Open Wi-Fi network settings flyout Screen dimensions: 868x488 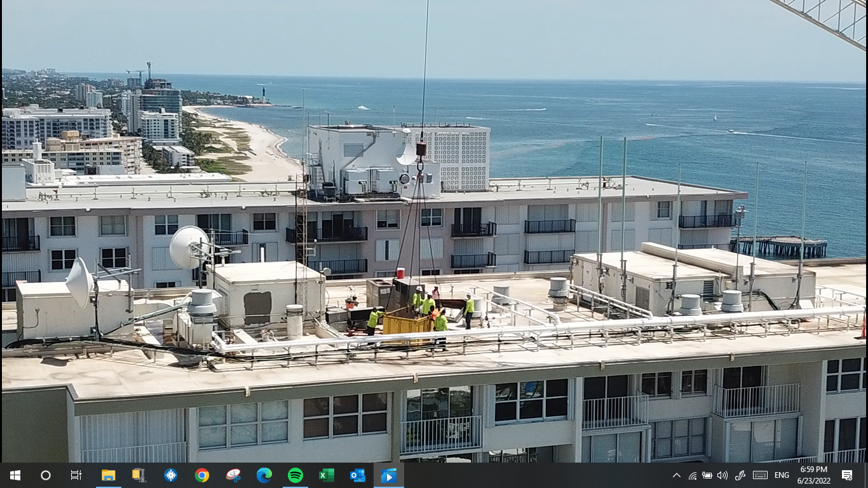692,475
